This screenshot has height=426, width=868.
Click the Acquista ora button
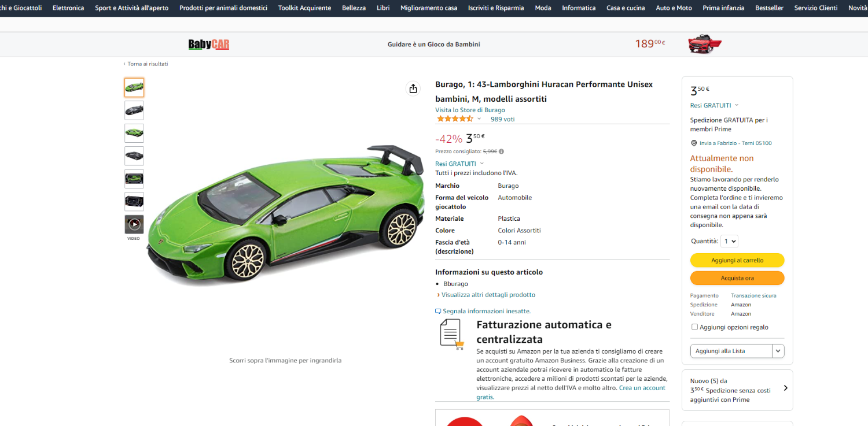(737, 278)
